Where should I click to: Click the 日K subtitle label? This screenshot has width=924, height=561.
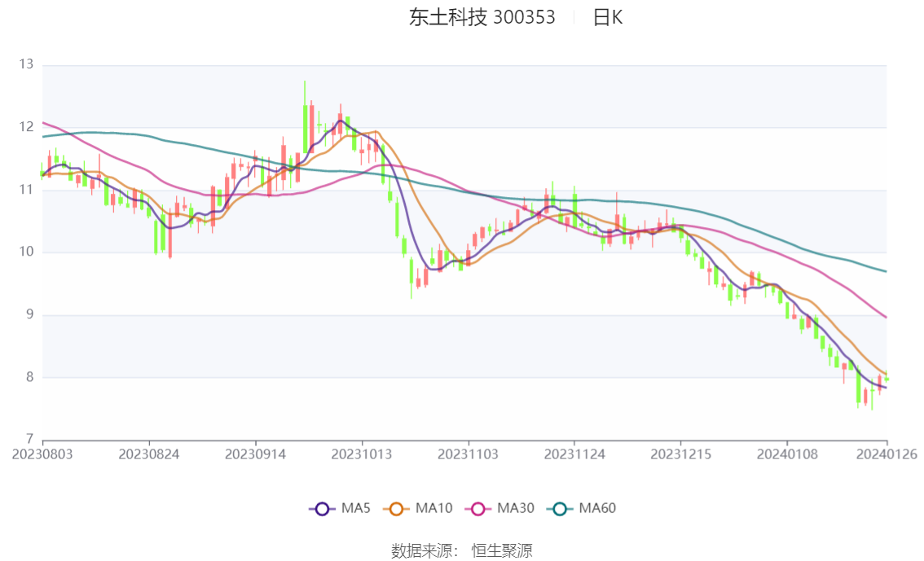coord(608,18)
